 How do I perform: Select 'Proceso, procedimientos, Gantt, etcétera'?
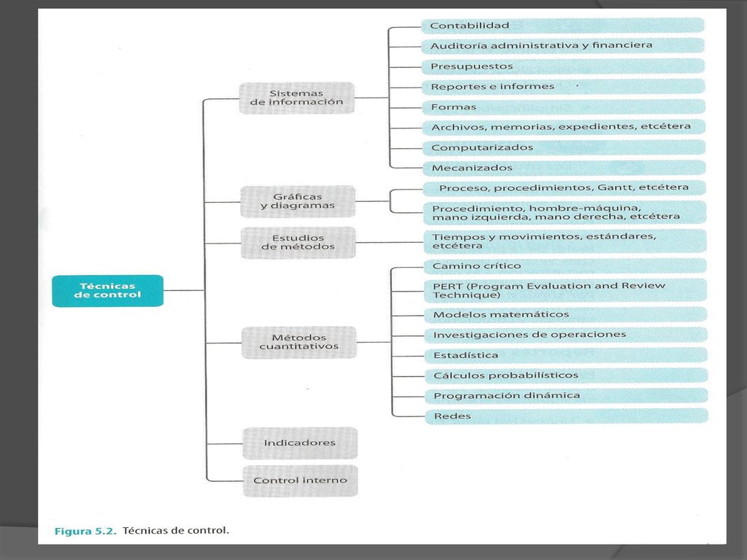point(564,187)
